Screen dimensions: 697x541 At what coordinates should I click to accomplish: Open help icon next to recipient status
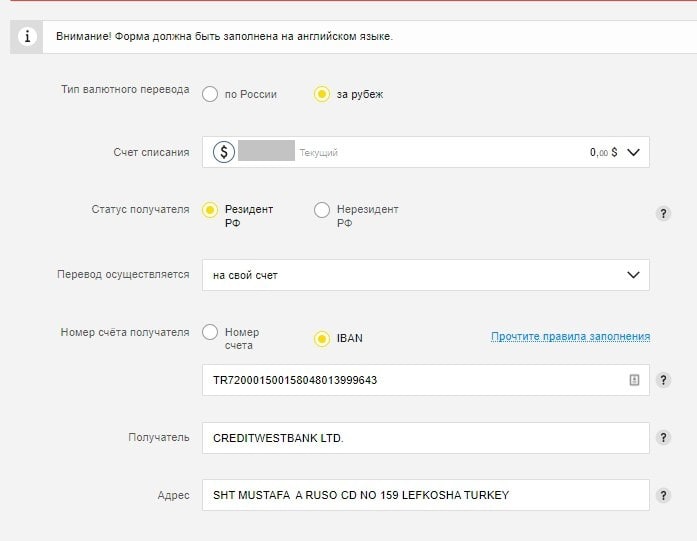click(x=662, y=213)
